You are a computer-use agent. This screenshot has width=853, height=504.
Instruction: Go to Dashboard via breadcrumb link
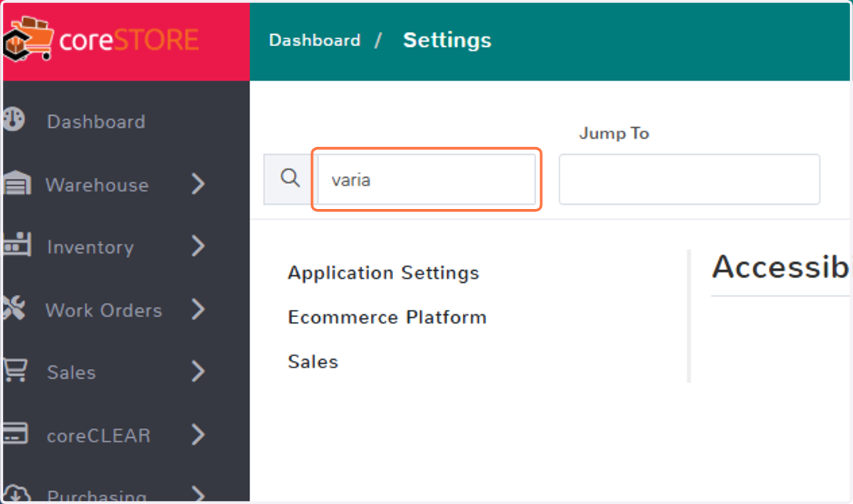coord(315,41)
